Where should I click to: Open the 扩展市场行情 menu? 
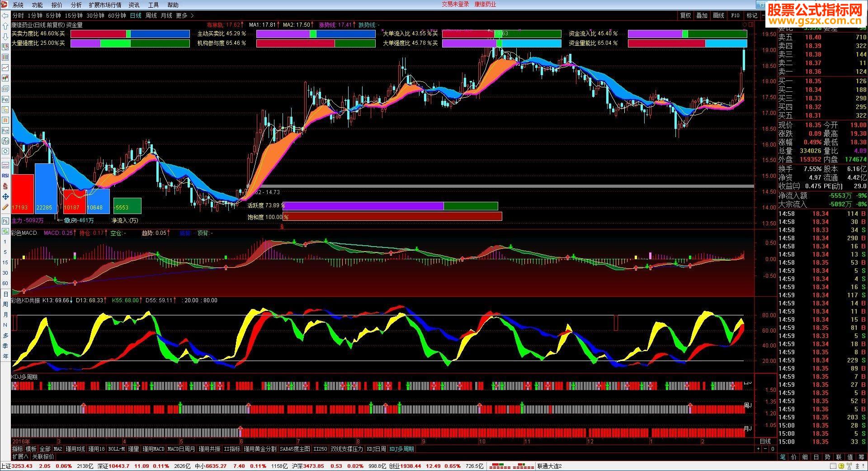point(105,5)
